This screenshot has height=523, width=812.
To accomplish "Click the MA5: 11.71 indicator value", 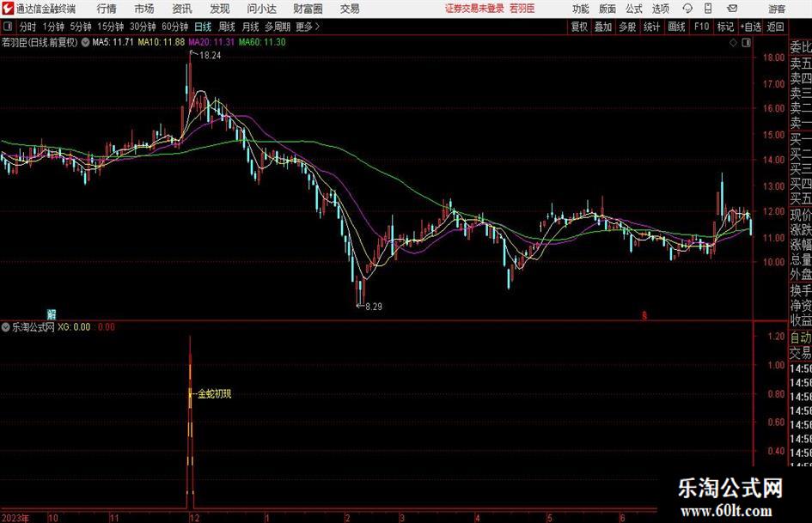I will 113,42.
